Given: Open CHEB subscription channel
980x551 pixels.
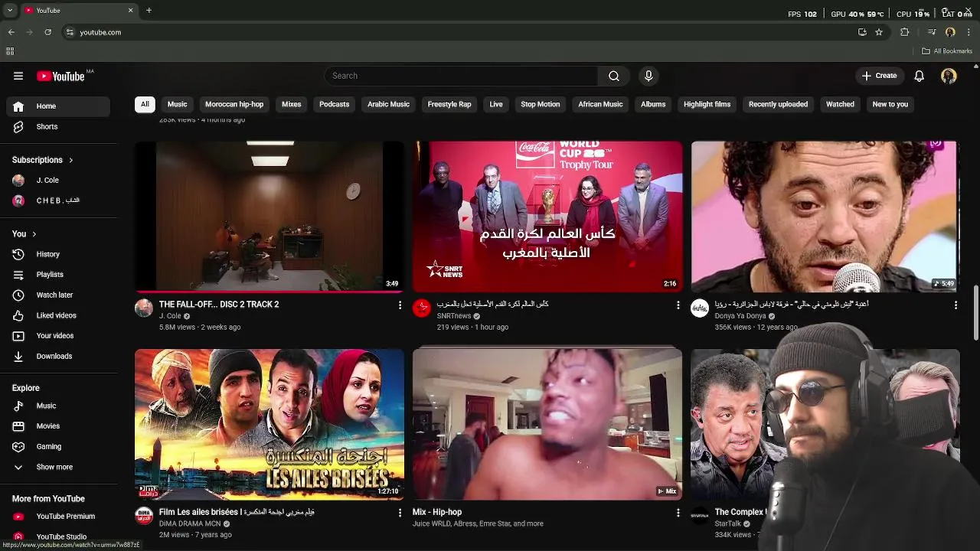Looking at the screenshot, I should pos(58,201).
